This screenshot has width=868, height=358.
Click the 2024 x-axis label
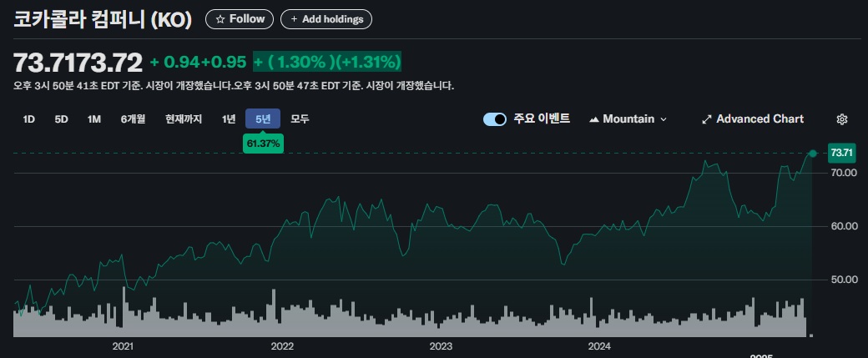pyautogui.click(x=599, y=346)
